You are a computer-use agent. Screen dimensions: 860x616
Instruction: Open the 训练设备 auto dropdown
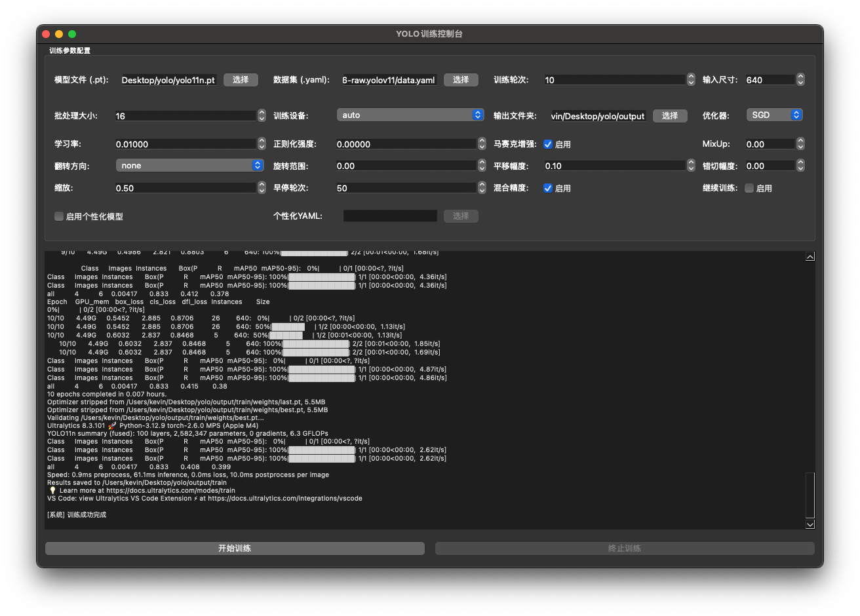410,115
